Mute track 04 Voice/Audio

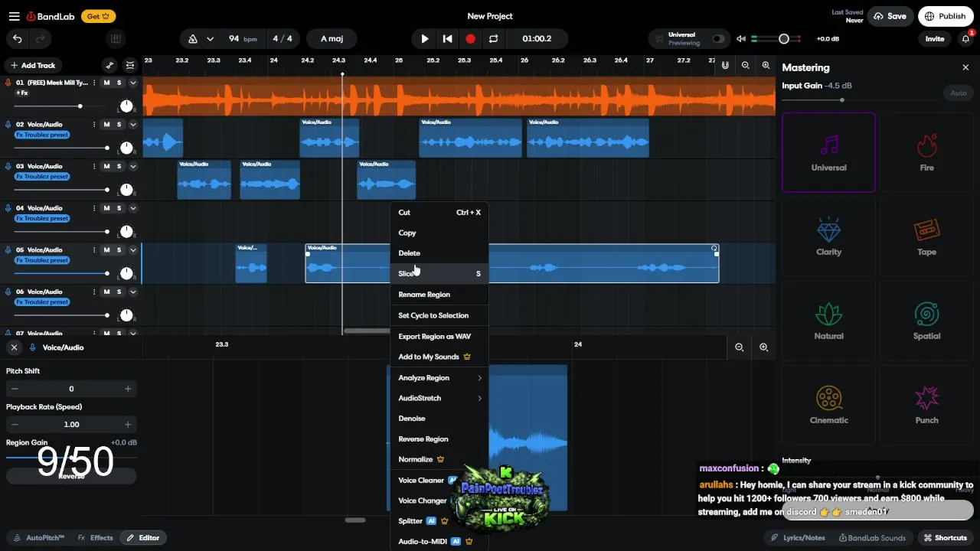(x=106, y=208)
